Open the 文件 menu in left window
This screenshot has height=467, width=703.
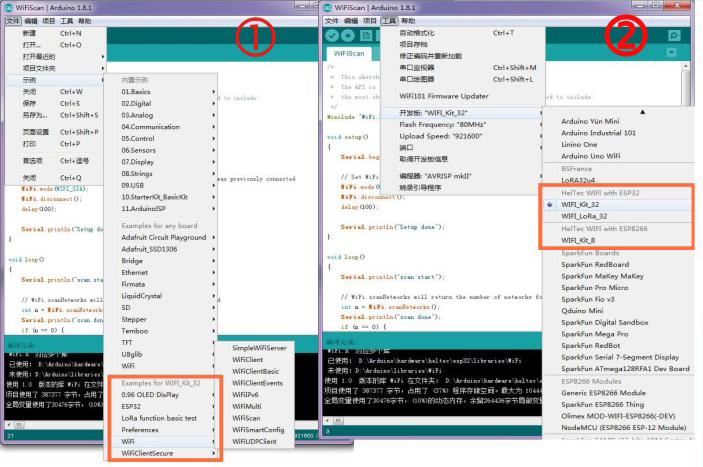click(x=11, y=20)
